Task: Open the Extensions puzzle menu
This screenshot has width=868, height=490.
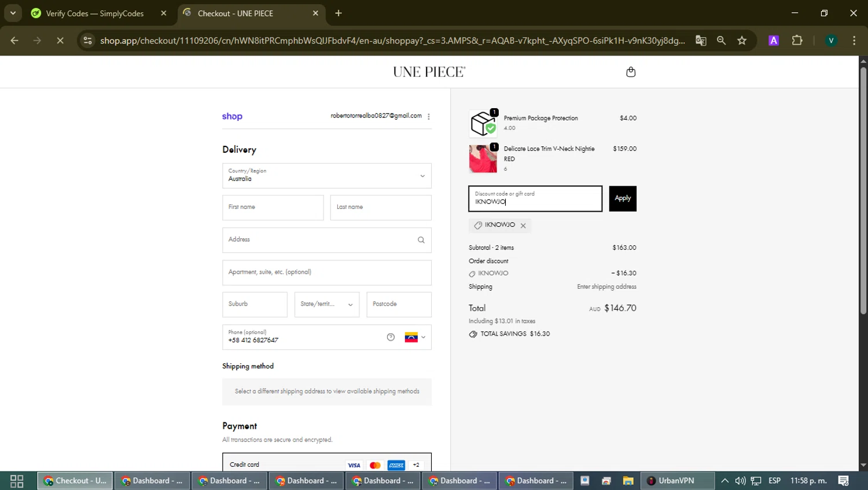Action: (x=797, y=40)
